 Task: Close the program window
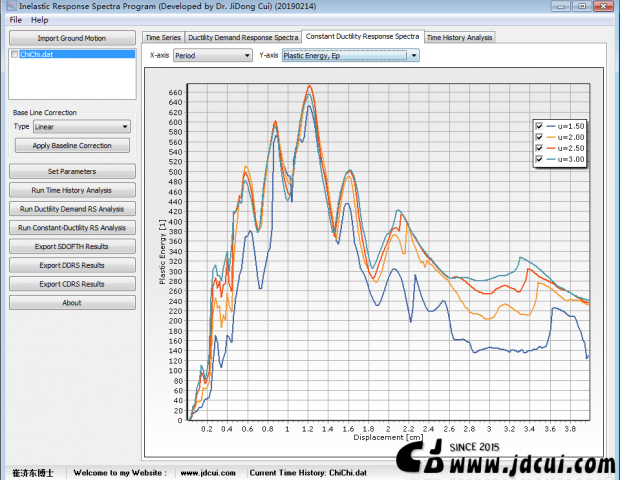pos(602,6)
